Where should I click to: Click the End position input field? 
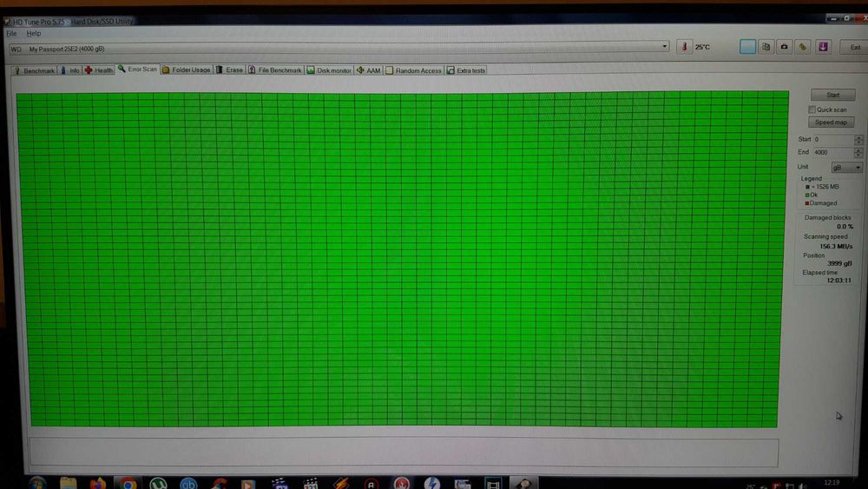[x=833, y=152]
